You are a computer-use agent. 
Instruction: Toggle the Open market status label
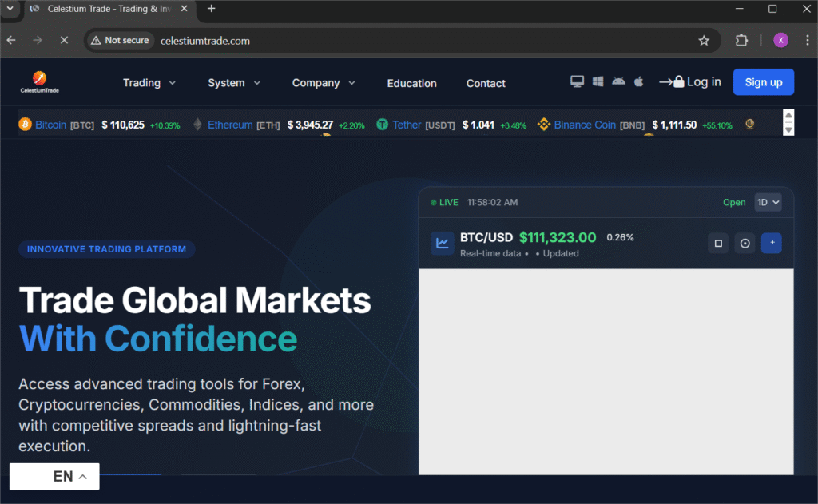(x=734, y=202)
